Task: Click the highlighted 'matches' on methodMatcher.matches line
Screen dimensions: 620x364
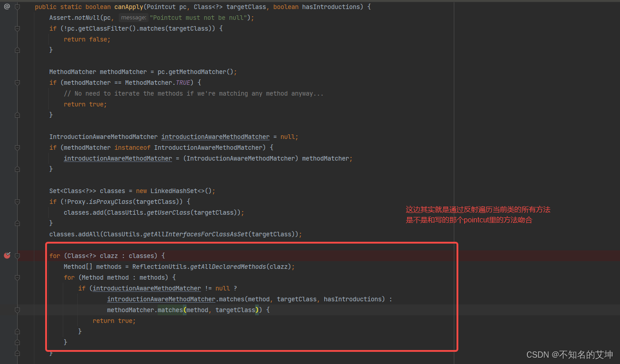Action: click(170, 310)
